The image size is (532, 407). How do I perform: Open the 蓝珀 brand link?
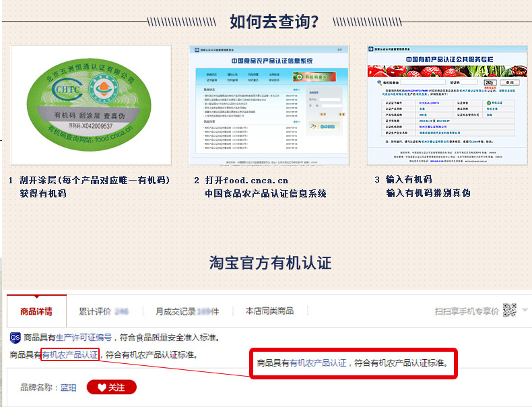click(68, 387)
